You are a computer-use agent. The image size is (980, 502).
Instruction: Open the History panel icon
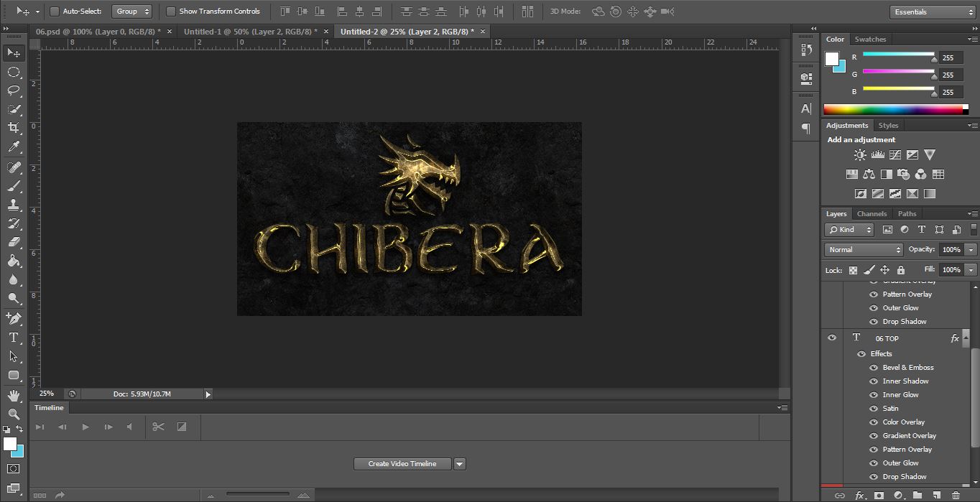[x=806, y=50]
